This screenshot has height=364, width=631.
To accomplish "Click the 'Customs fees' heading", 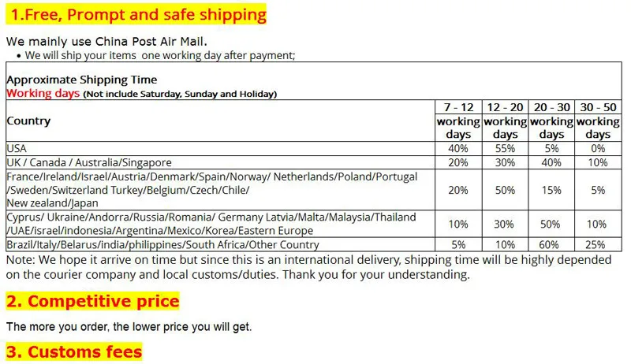I will click(74, 352).
